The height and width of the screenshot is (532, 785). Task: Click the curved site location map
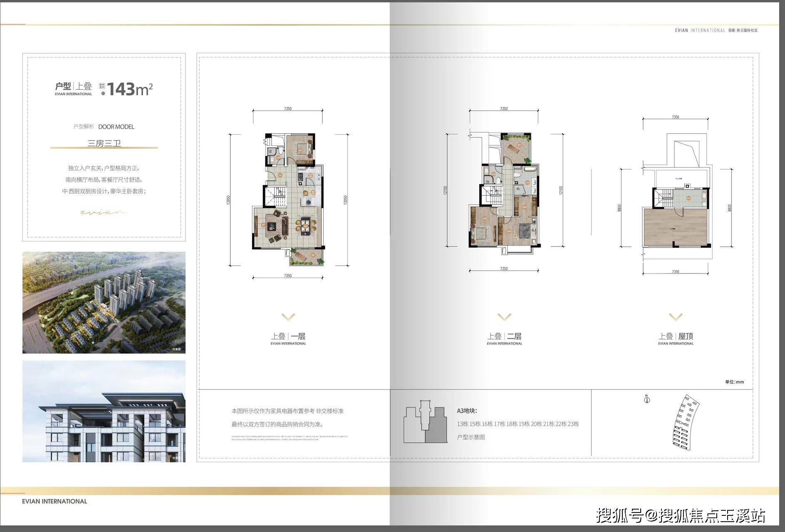tap(686, 422)
